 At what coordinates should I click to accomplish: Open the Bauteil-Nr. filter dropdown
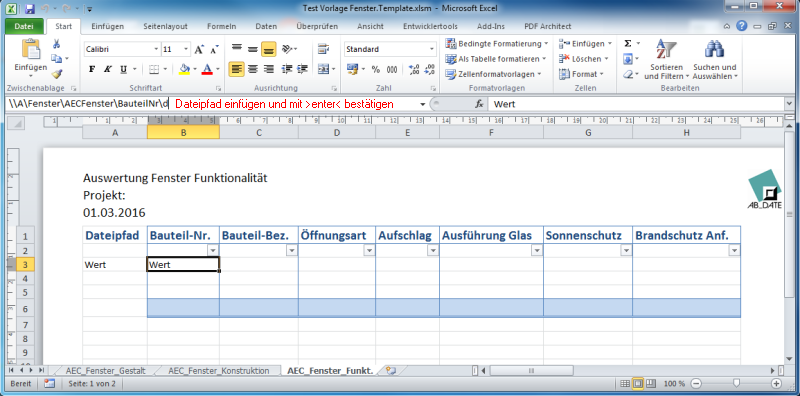(x=213, y=250)
